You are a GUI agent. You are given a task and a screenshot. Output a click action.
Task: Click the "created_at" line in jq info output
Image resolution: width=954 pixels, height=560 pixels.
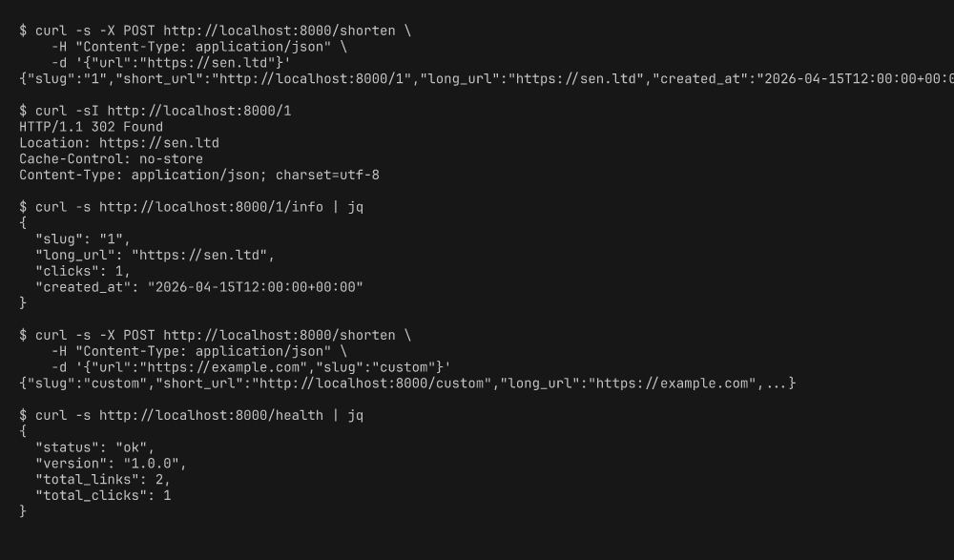point(199,287)
